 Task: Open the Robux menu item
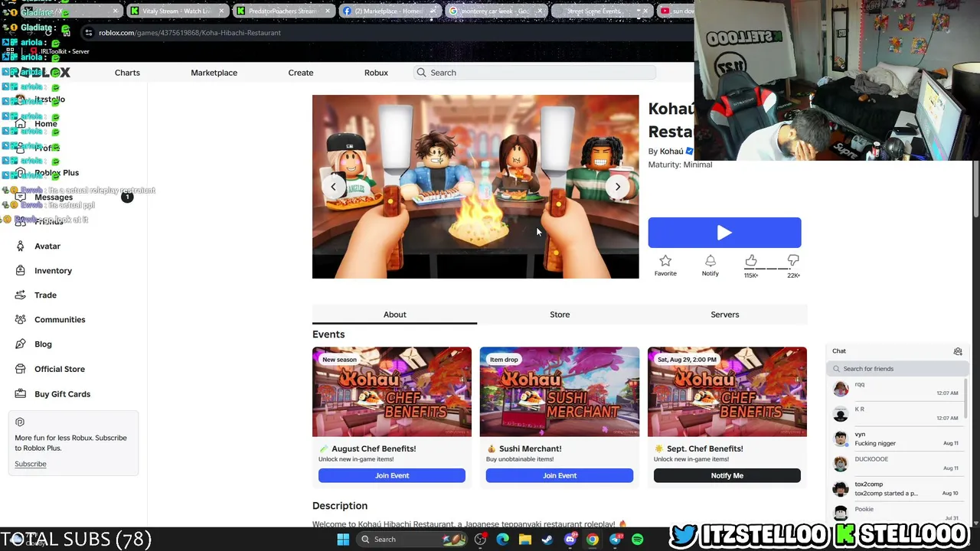click(376, 73)
